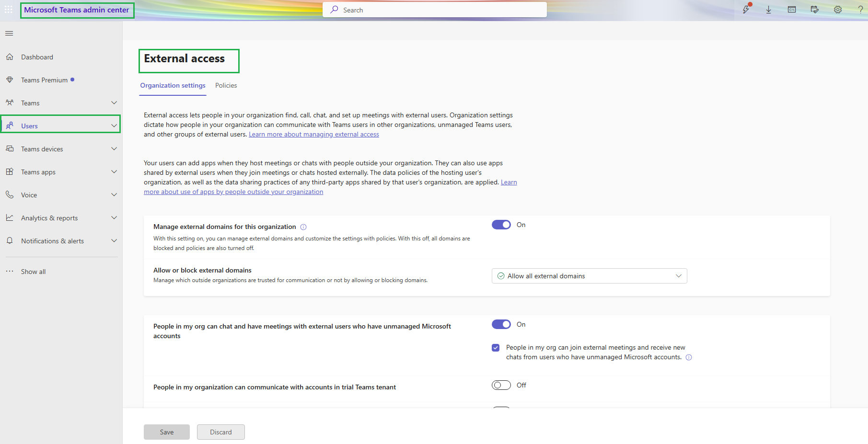Expand the Teams menu chevron

114,103
